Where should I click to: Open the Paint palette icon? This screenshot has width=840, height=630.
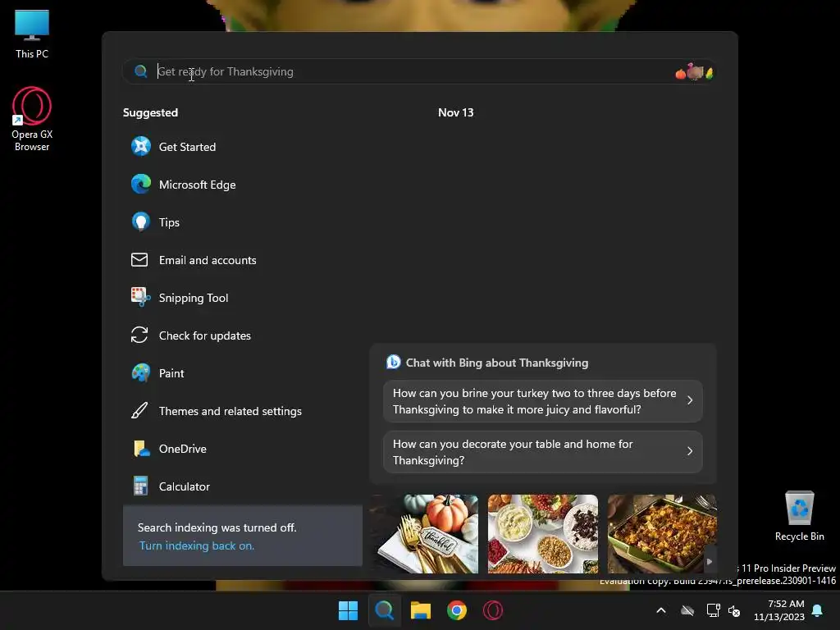coord(141,373)
